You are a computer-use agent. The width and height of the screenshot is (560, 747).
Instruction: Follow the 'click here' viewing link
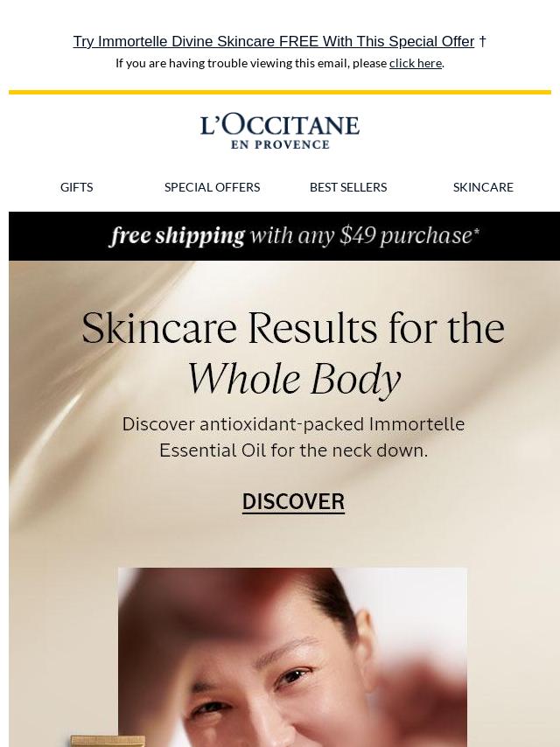[x=415, y=63]
